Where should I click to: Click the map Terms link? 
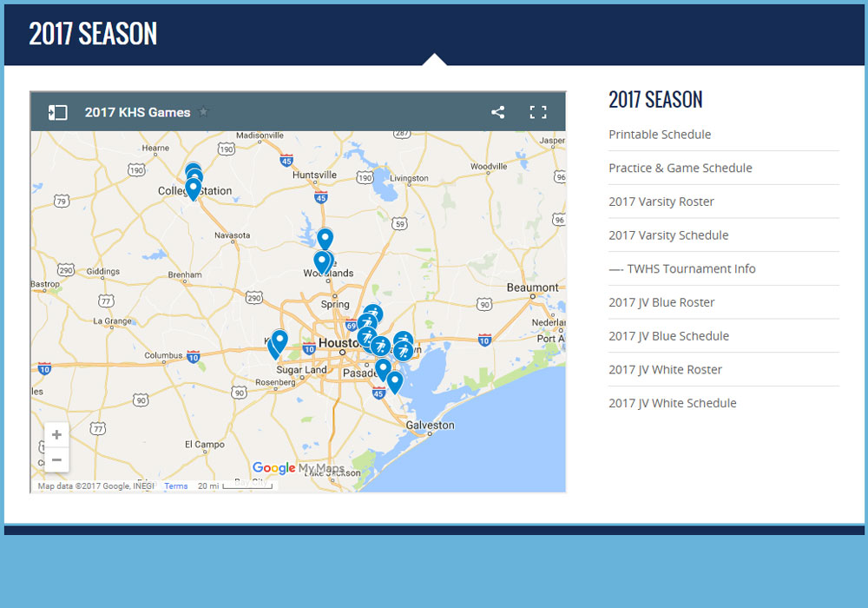(176, 486)
